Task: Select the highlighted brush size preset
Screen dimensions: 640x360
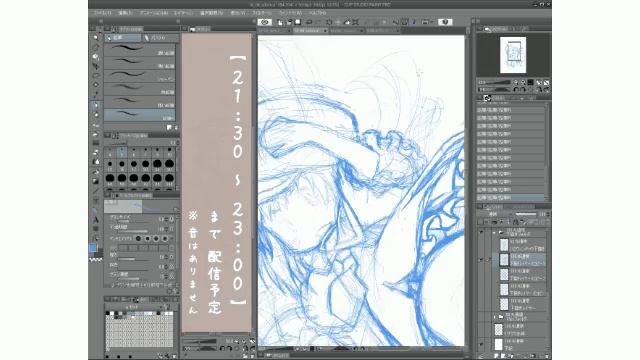Action: [122, 153]
